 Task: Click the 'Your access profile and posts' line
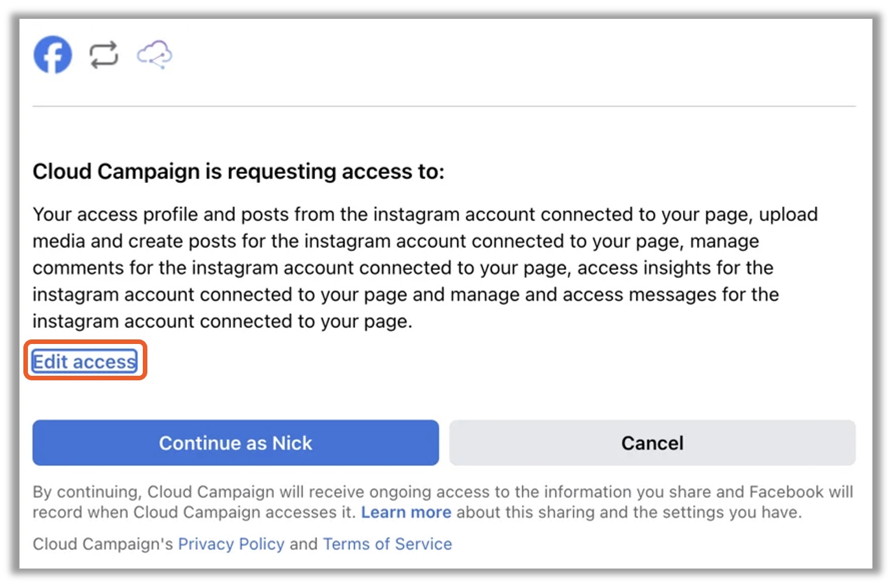pyautogui.click(x=425, y=214)
